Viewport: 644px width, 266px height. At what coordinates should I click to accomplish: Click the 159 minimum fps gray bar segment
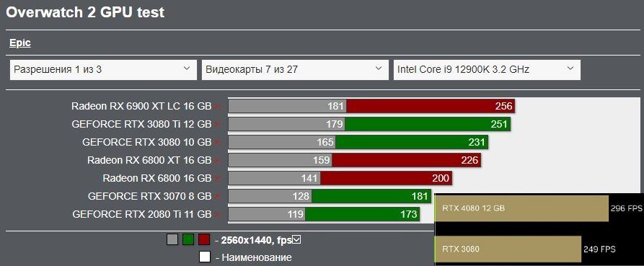280,161
